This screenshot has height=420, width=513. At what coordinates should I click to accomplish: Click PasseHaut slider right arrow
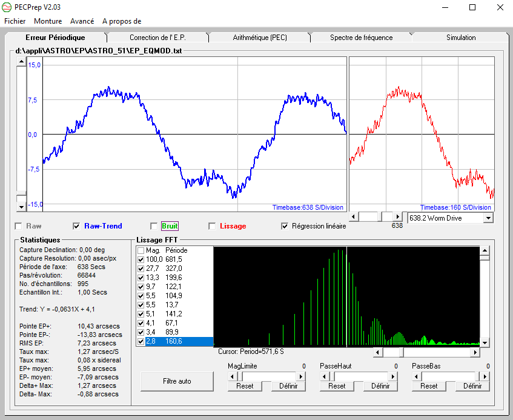pyautogui.click(x=393, y=376)
